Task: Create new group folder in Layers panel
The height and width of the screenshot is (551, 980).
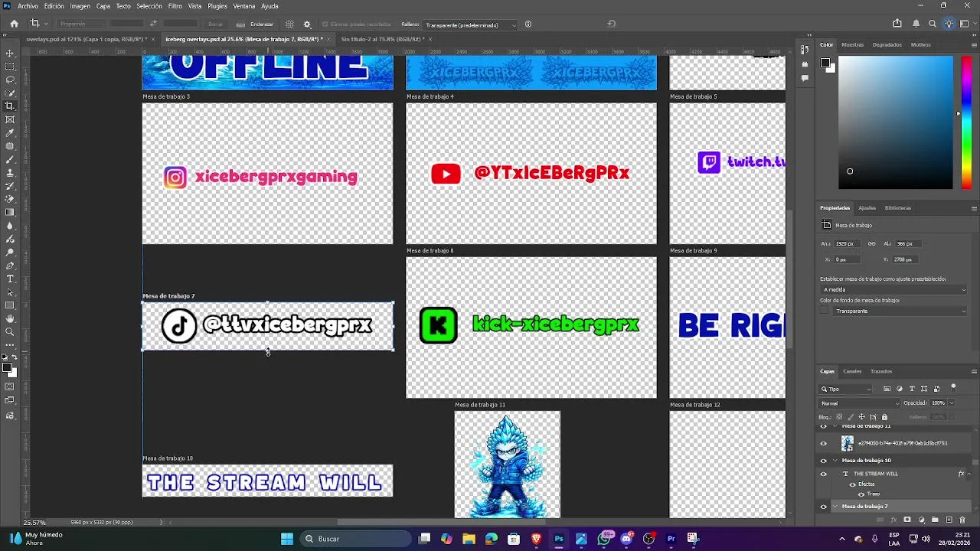Action: (x=935, y=520)
